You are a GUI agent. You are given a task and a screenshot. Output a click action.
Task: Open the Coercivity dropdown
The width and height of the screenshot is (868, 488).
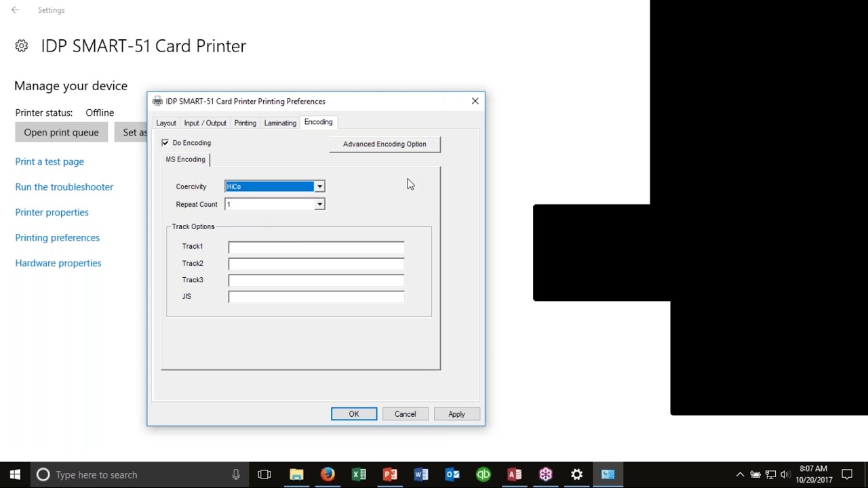[319, 186]
